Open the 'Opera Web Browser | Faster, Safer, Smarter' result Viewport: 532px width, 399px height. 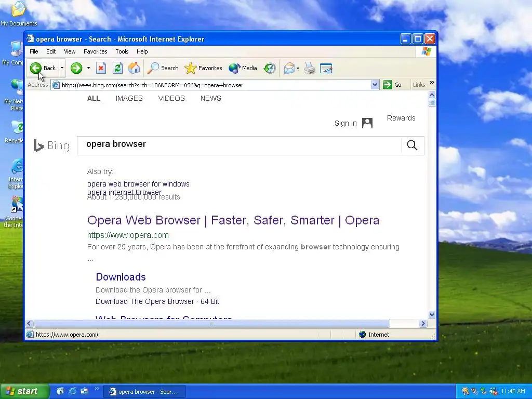(x=233, y=220)
